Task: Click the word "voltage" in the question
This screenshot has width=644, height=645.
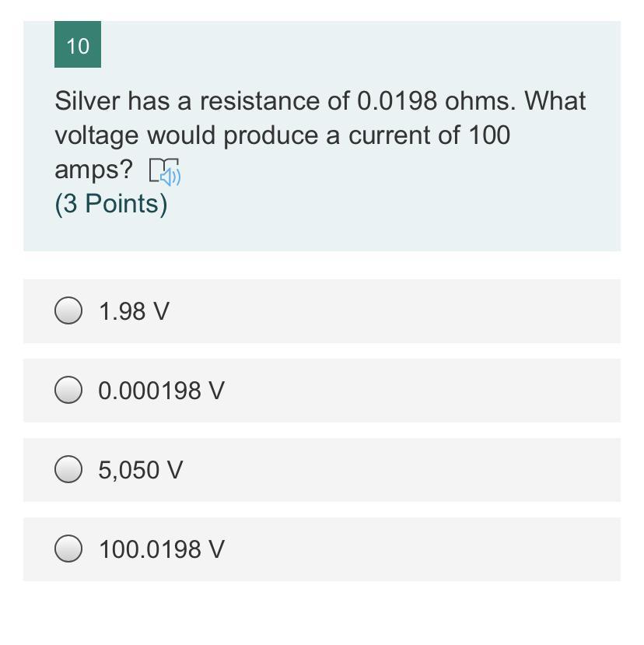Action: pos(96,136)
